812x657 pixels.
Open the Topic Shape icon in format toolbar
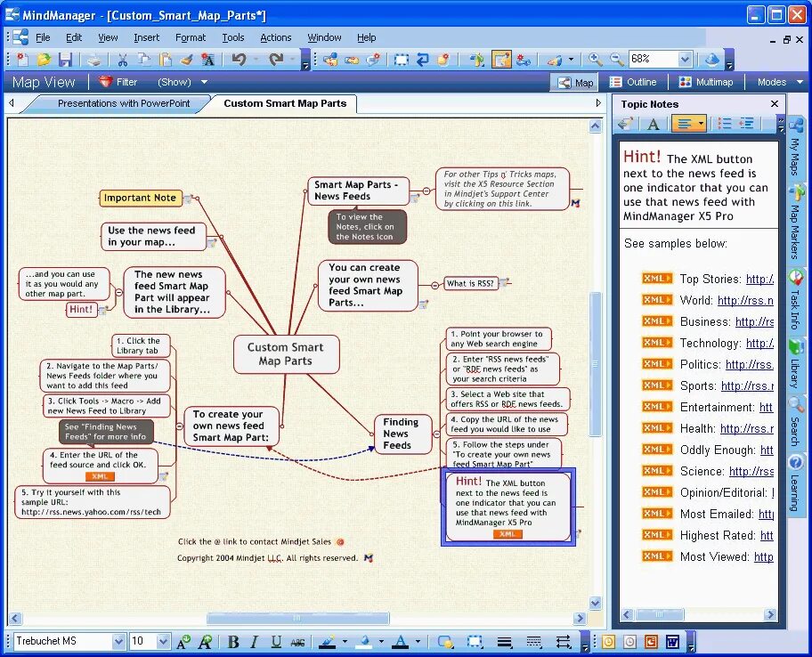coord(445,642)
